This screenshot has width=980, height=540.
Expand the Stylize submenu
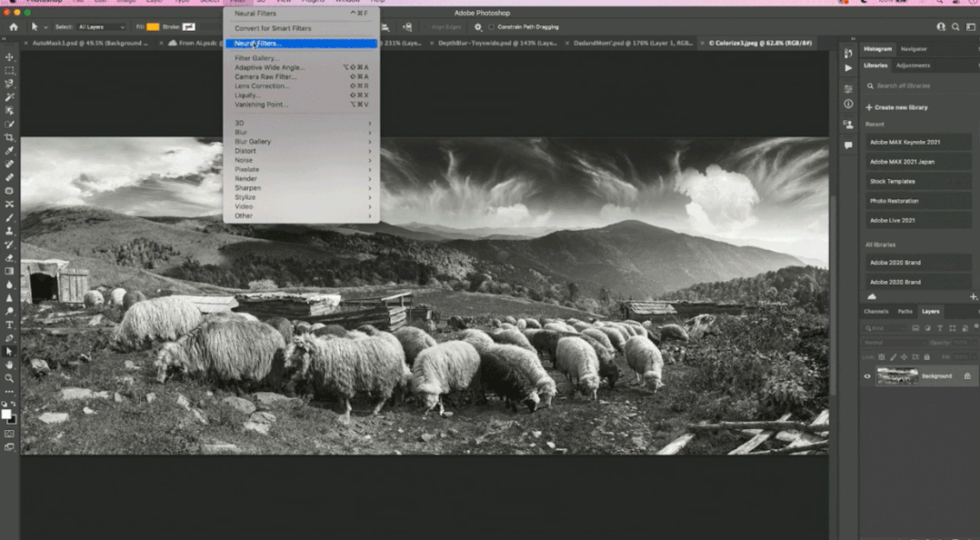point(302,197)
